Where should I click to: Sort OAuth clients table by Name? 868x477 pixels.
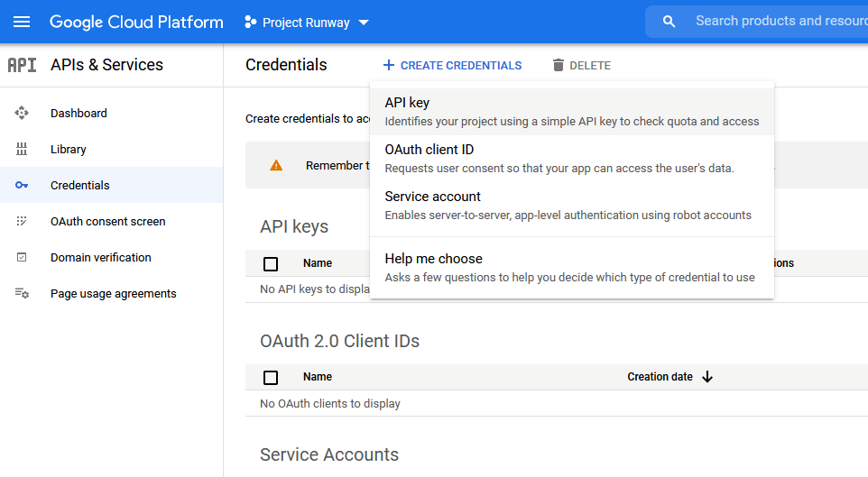coord(318,377)
